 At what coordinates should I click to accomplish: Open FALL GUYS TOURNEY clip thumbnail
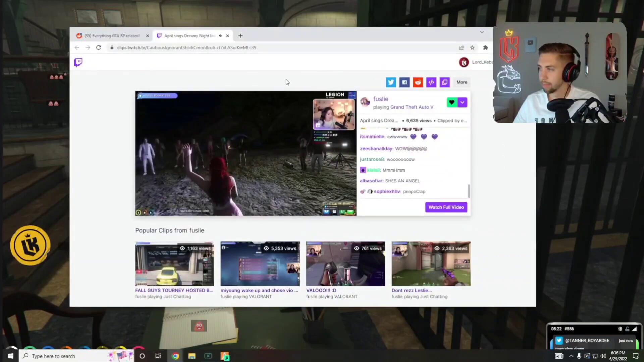pos(174,264)
